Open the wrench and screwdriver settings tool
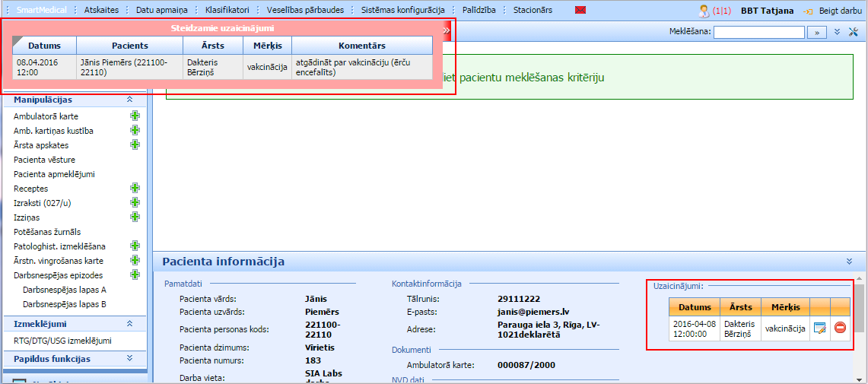The image size is (868, 384). tap(852, 32)
